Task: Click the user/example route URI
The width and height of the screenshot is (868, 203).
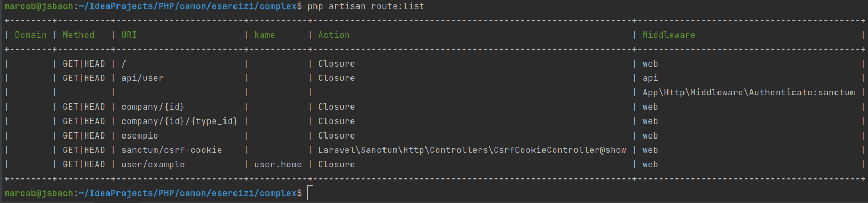Action: [x=153, y=164]
